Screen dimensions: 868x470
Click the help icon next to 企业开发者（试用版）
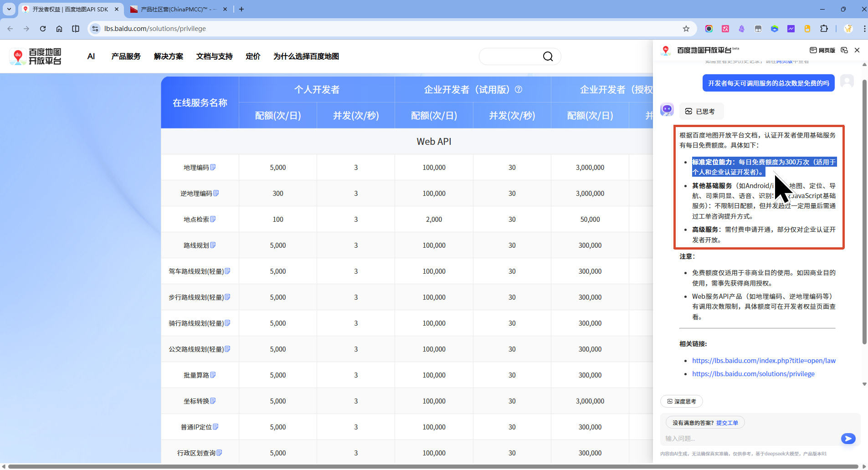(x=519, y=89)
